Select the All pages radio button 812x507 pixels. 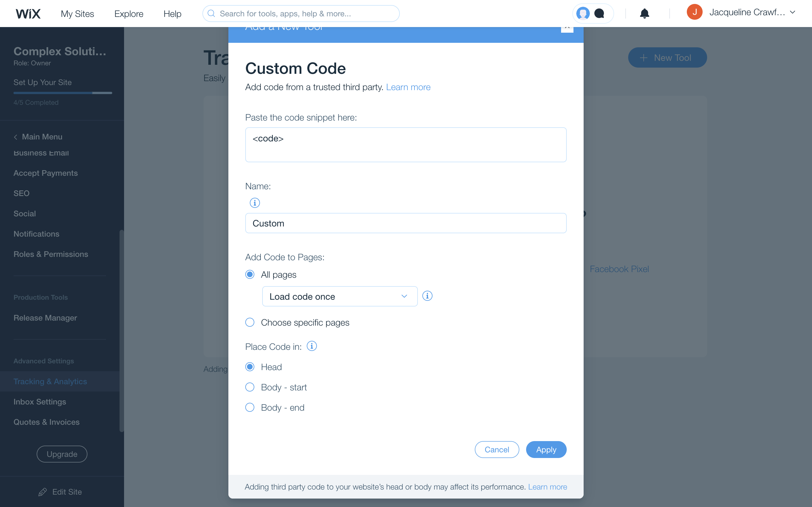pos(250,275)
